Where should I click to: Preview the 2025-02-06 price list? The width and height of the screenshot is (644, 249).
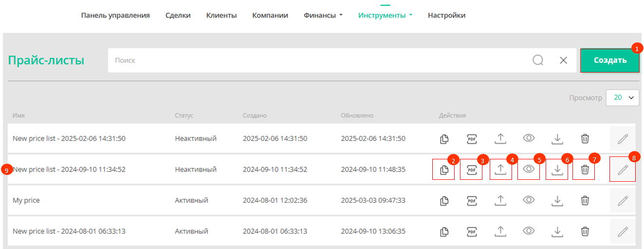pos(529,138)
